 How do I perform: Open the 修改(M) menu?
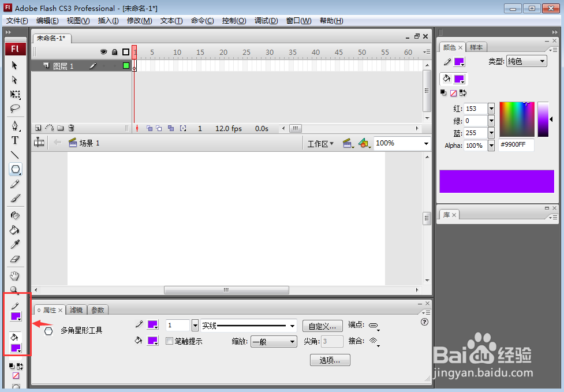[x=140, y=21]
